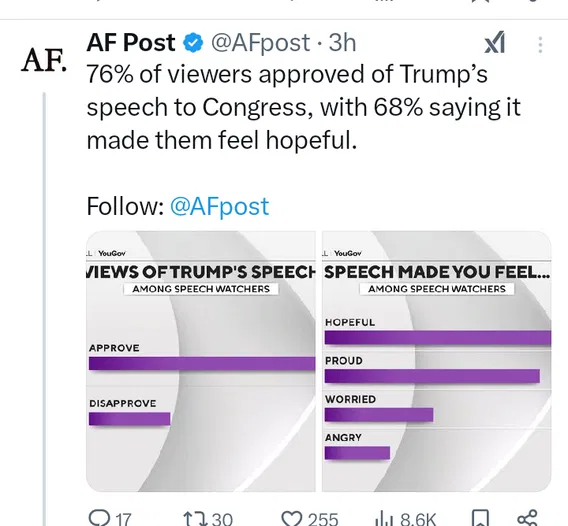Screen dimensions: 568x526
Task: Open Views of Trump's Speech image
Action: [x=201, y=361]
